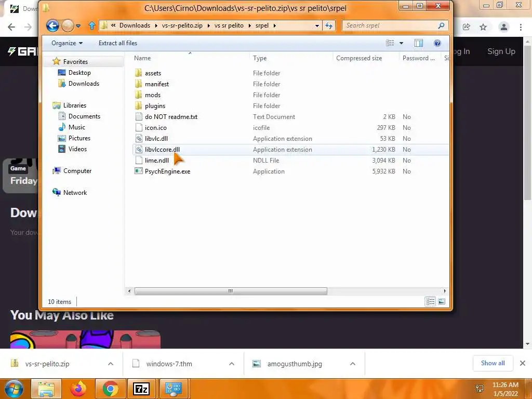Click Show all downloads button
Screen dimensions: 532x399
[493, 363]
